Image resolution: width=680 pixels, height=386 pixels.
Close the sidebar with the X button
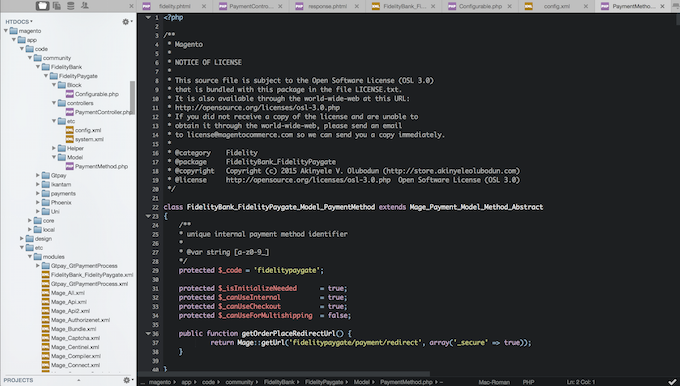[131, 6]
